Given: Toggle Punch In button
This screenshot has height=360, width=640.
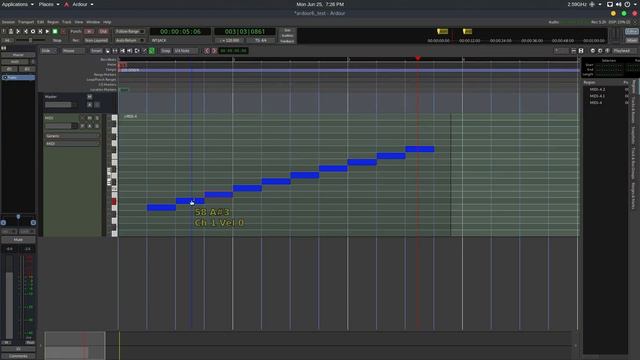Looking at the screenshot, I should [x=89, y=31].
